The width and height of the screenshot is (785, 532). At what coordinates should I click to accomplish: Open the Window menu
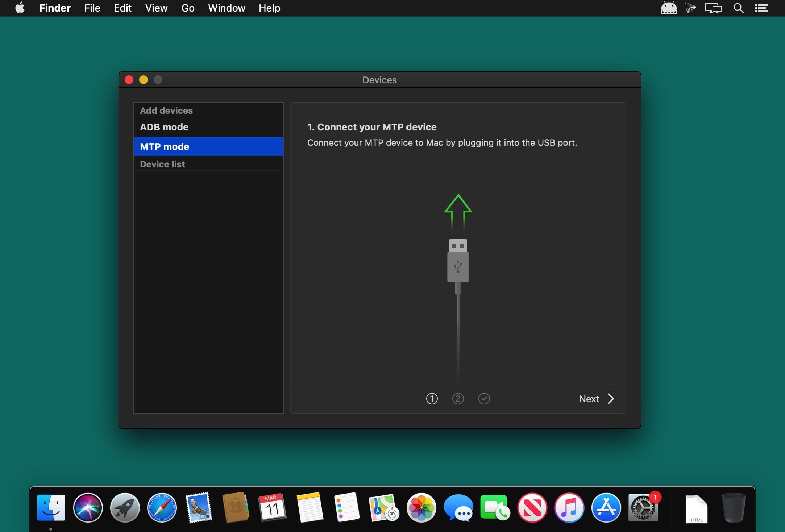pos(227,8)
